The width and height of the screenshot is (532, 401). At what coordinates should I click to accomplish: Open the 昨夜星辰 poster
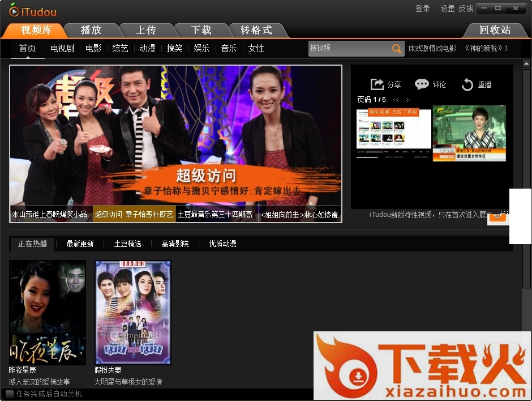tap(48, 313)
